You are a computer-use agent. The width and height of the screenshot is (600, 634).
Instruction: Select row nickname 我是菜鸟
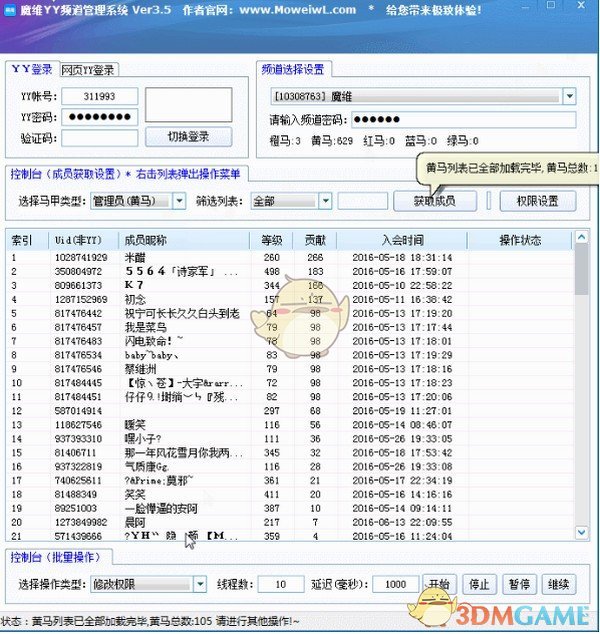point(290,327)
